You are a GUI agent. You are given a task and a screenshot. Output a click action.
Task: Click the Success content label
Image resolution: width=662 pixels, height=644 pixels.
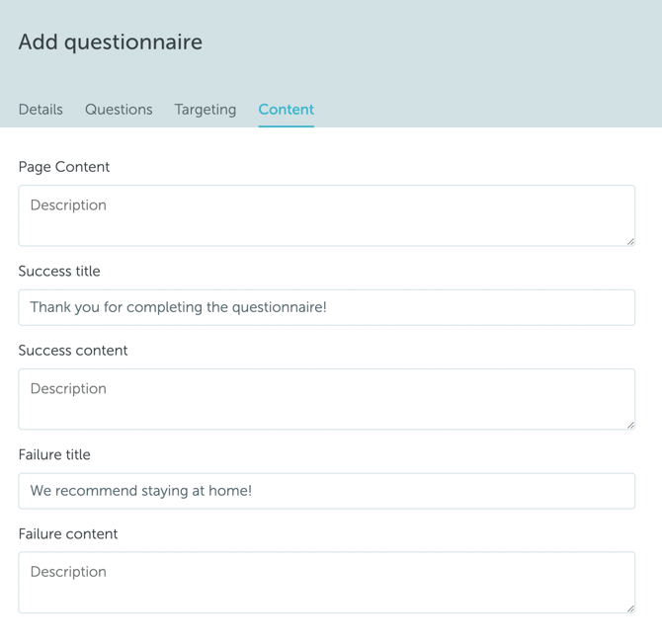point(73,351)
